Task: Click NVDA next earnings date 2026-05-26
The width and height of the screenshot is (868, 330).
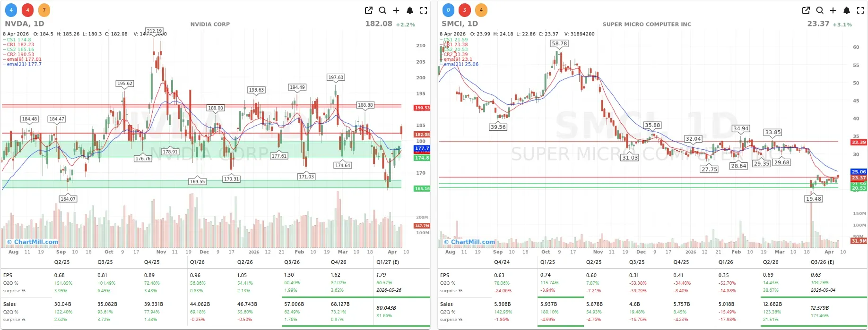Action: pos(389,290)
